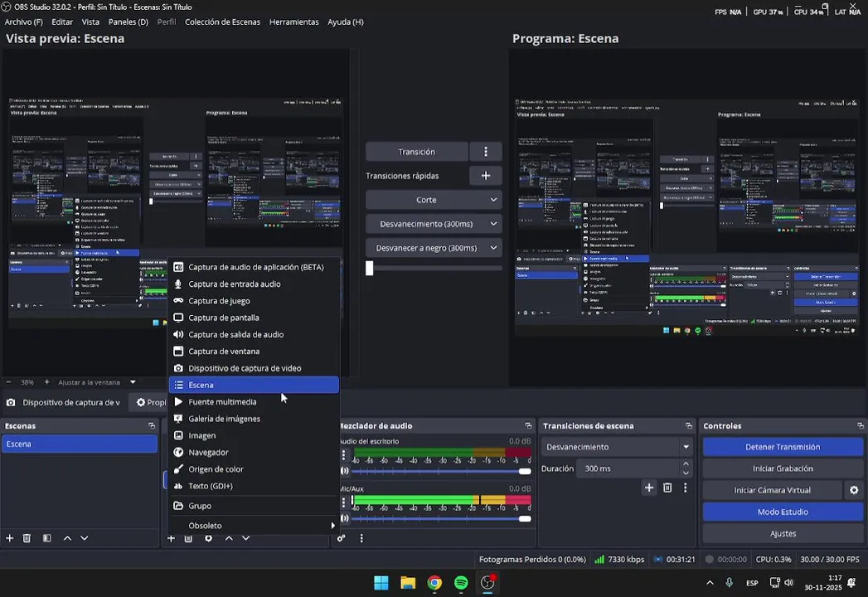
Task: Click Detener Transmisión
Action: (783, 447)
